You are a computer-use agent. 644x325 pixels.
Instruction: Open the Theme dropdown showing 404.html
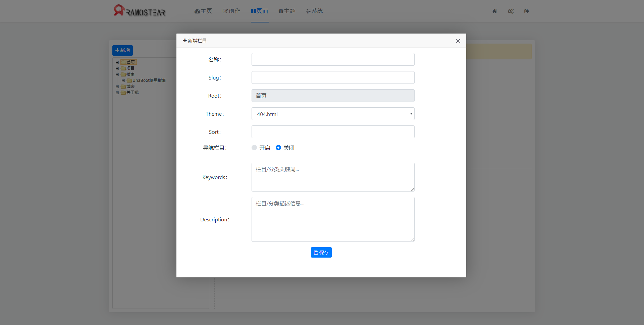point(333,114)
